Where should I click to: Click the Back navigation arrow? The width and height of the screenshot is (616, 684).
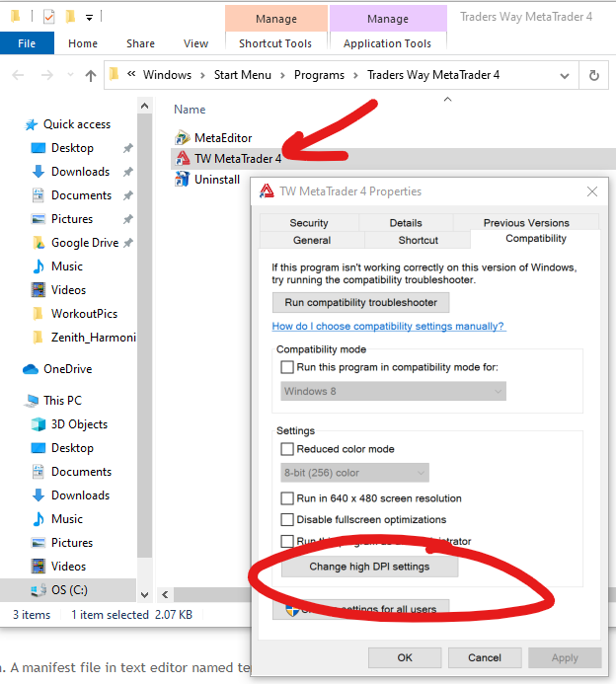click(18, 75)
